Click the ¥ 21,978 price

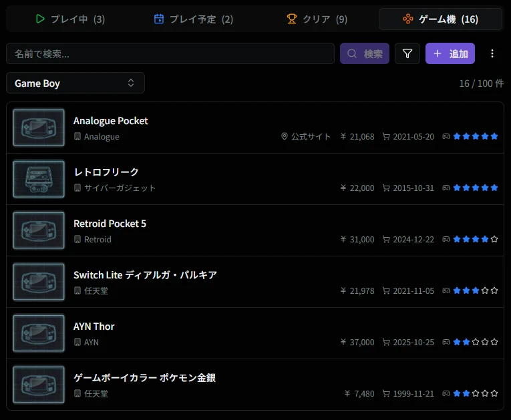357,291
